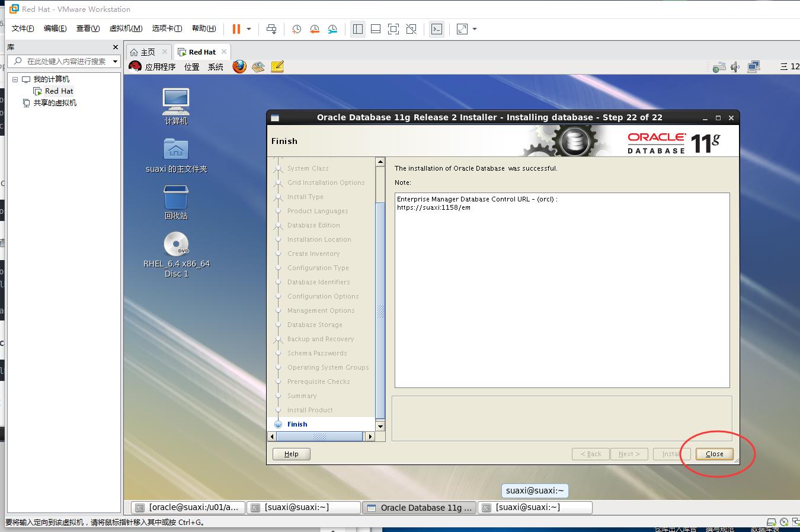Select the Finish step in installer list
The image size is (800, 532).
point(297,424)
